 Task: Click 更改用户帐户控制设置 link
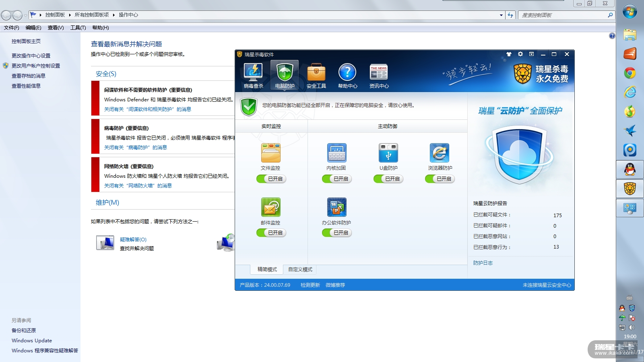point(36,66)
